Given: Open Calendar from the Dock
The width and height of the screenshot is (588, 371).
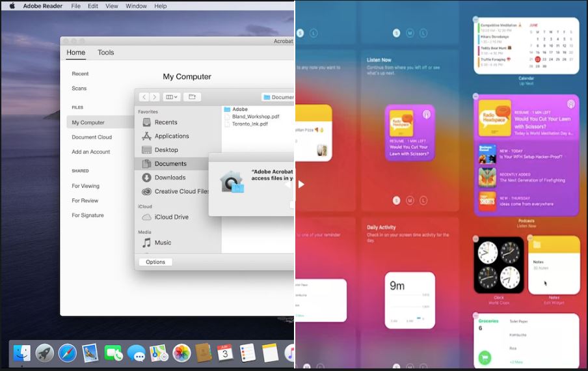Looking at the screenshot, I should (225, 353).
